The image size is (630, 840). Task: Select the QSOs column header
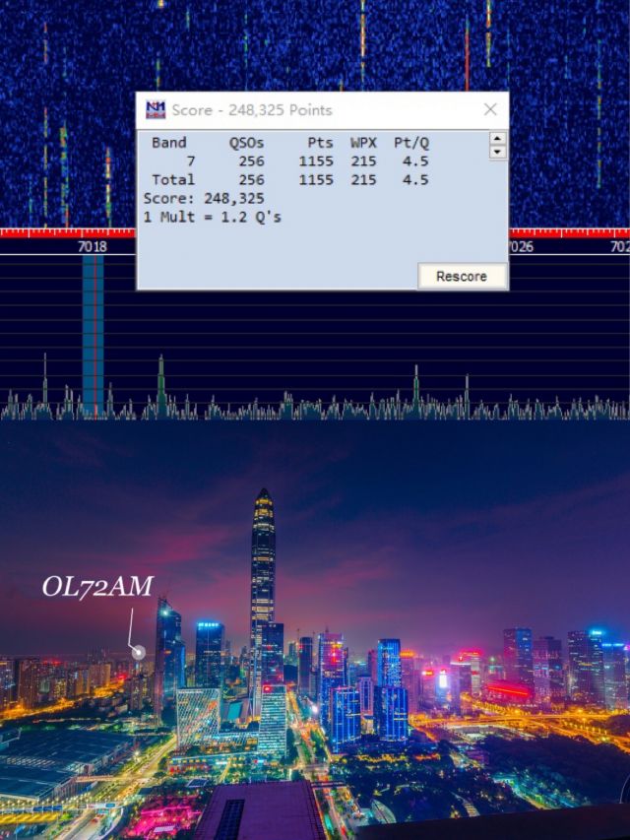(246, 143)
